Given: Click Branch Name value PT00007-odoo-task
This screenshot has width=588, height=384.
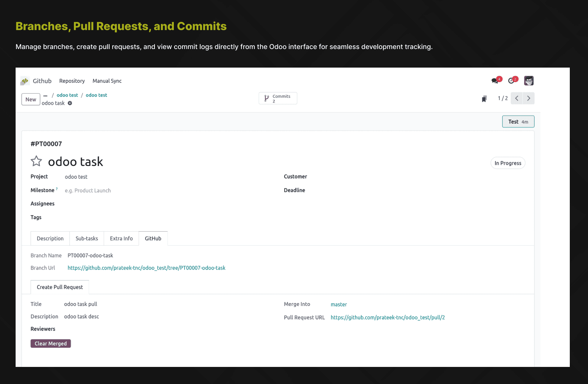Looking at the screenshot, I should (x=90, y=256).
